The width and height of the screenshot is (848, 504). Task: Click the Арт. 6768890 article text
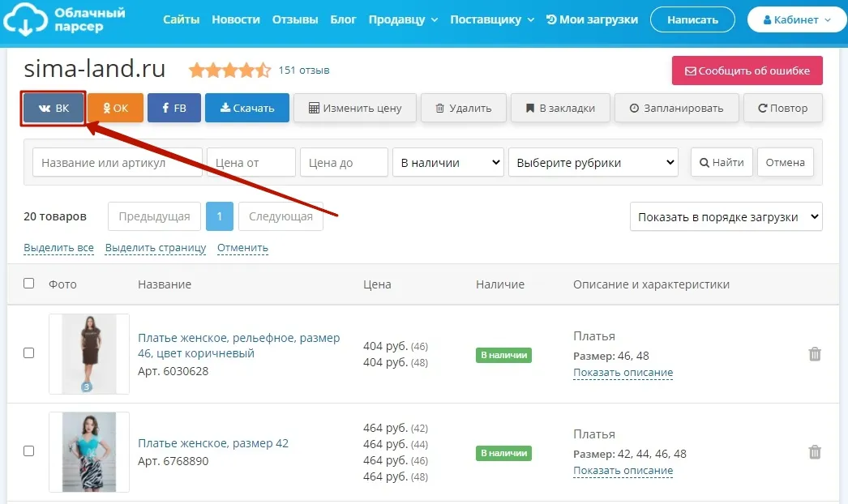[x=173, y=461]
